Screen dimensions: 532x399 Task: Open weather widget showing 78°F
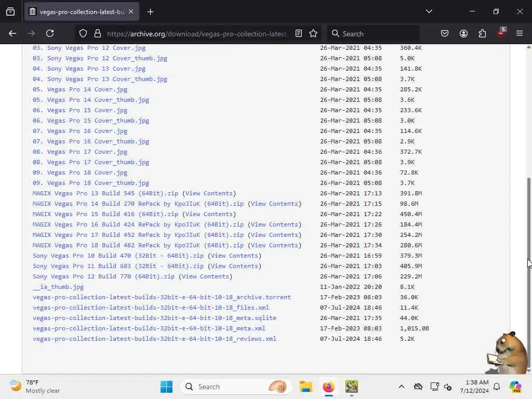(35, 387)
